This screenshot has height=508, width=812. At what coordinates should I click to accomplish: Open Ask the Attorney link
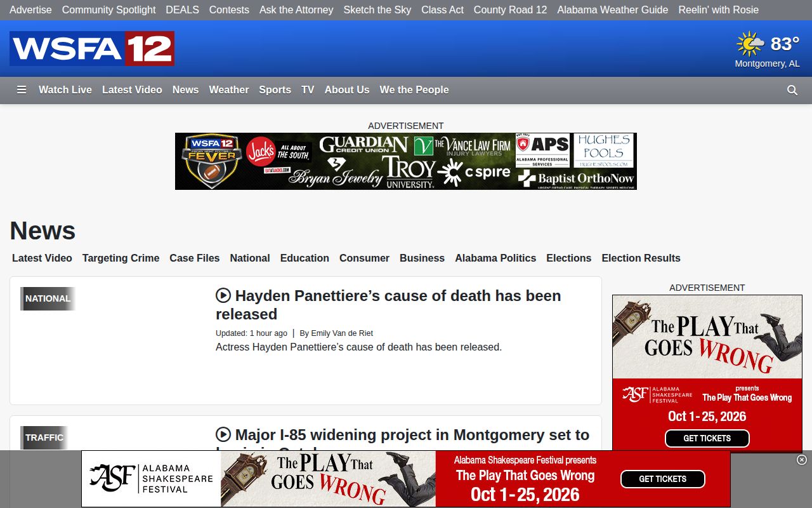[x=296, y=10]
